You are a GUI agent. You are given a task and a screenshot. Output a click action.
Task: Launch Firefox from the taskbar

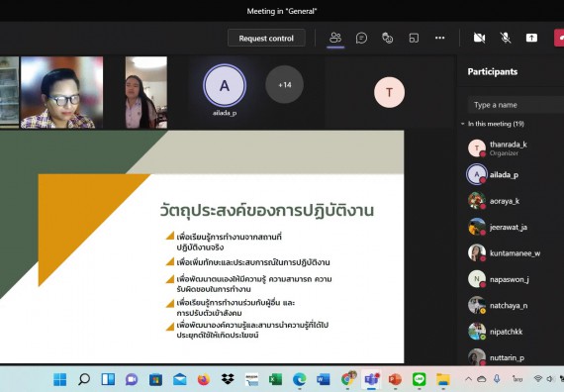coord(204,379)
